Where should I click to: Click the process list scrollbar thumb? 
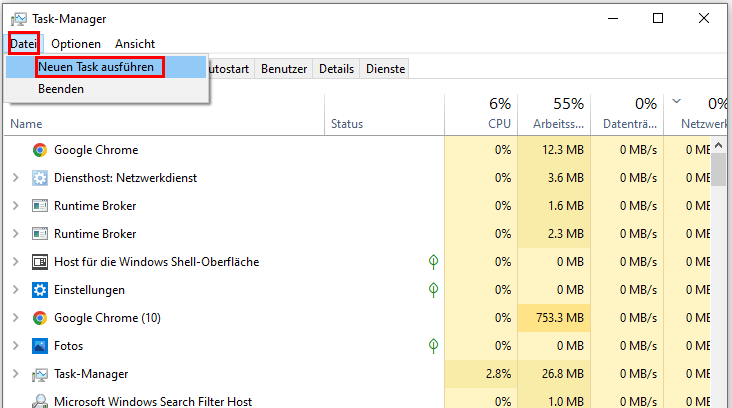click(x=718, y=169)
